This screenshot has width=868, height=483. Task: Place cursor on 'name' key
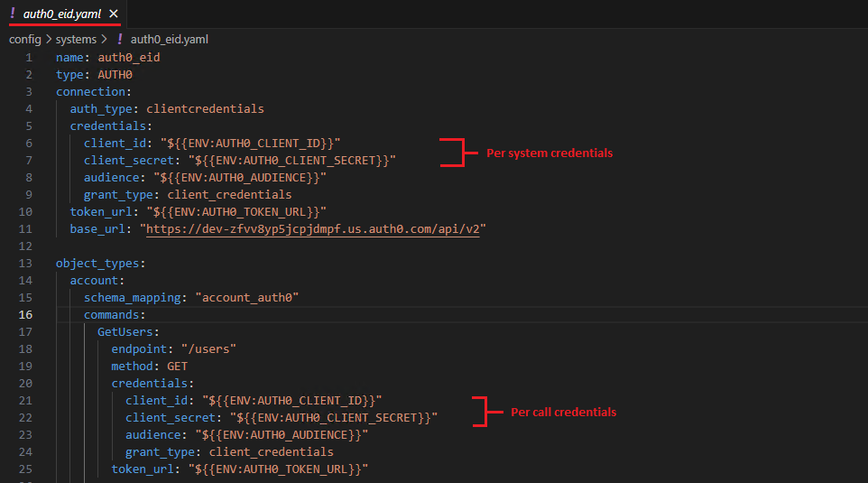click(69, 58)
